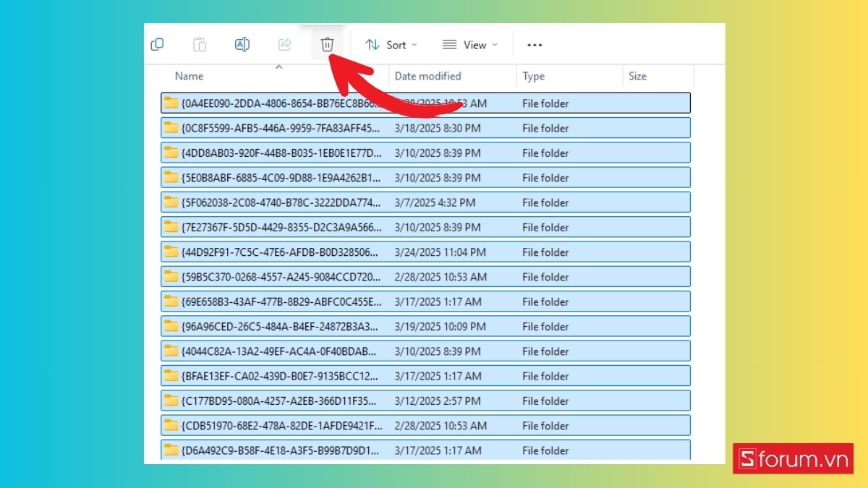The width and height of the screenshot is (868, 488).
Task: Click File folder type in {96A96CED row
Action: tap(545, 327)
